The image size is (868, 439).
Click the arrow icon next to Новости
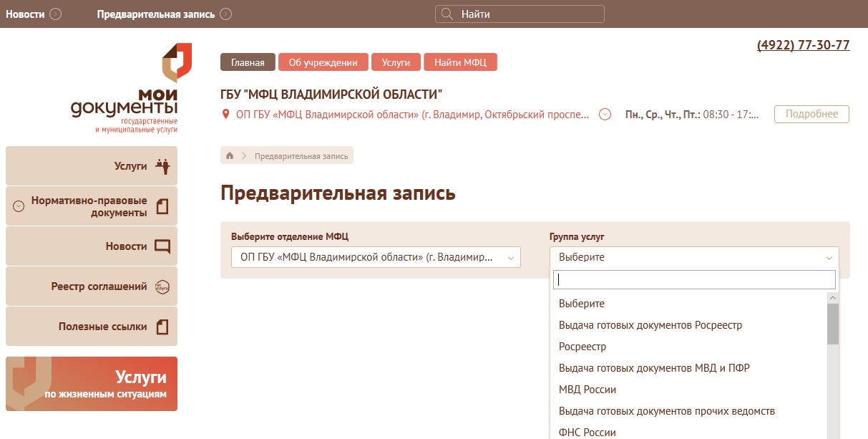[56, 14]
